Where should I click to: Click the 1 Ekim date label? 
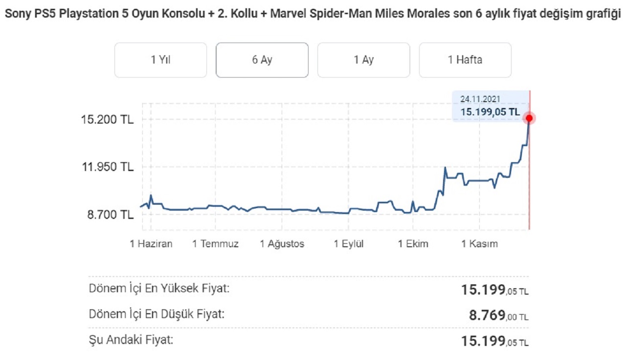(x=413, y=244)
